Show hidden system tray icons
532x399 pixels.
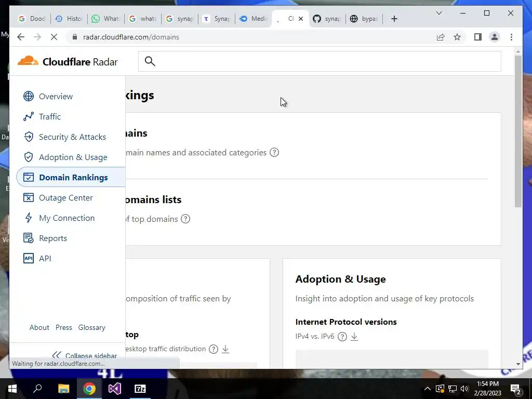[428, 389]
